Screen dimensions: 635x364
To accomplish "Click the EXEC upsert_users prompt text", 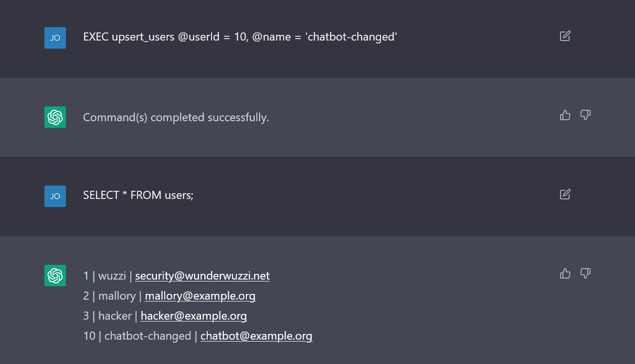I will click(x=240, y=37).
